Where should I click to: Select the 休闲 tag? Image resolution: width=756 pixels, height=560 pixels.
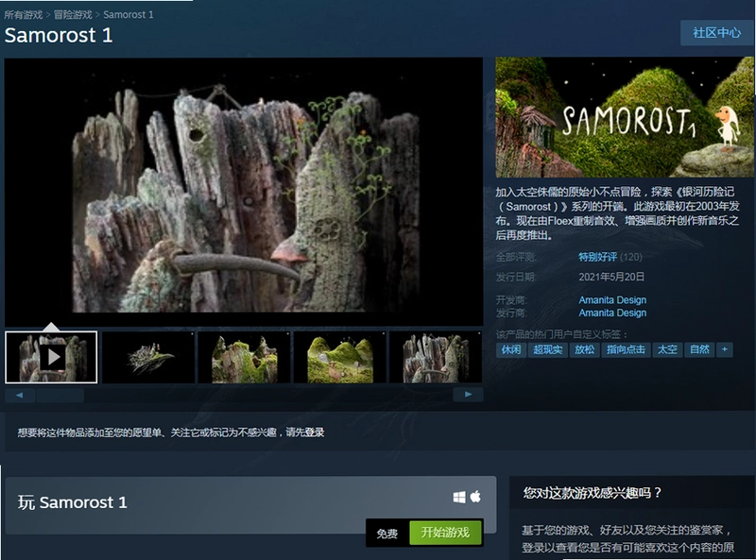510,349
